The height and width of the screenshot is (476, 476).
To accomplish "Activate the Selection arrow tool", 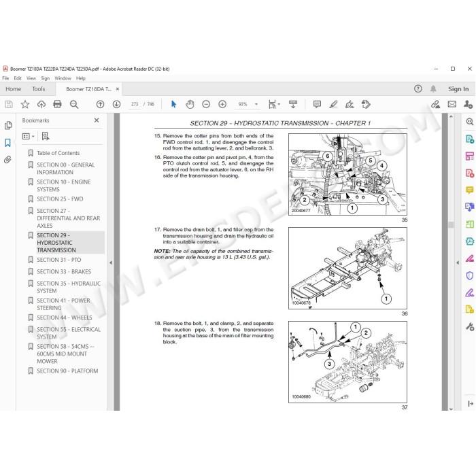I will (x=173, y=105).
